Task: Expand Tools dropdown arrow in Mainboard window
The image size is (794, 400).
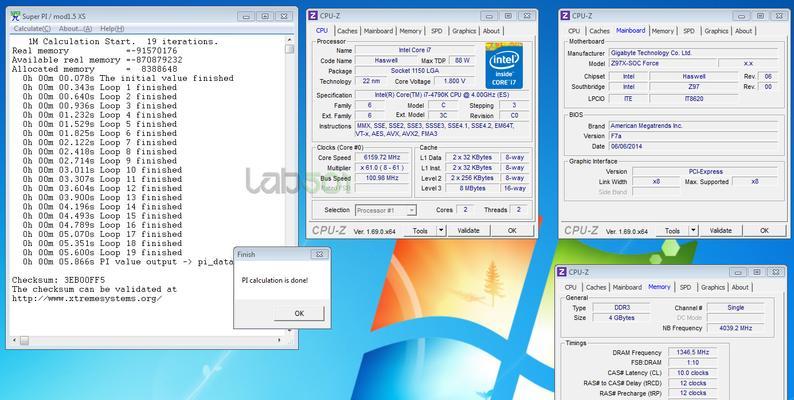Action: click(x=693, y=231)
